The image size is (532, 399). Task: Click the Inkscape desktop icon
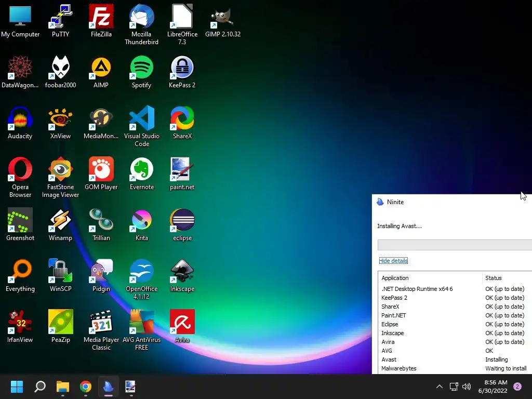coord(182,275)
